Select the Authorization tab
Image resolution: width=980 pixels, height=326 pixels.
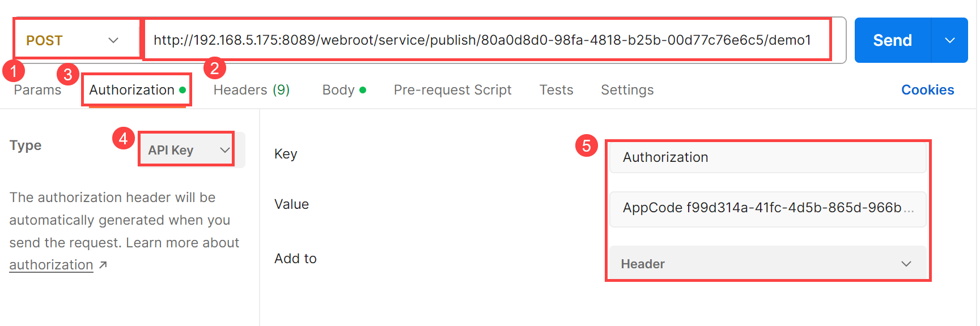click(132, 90)
